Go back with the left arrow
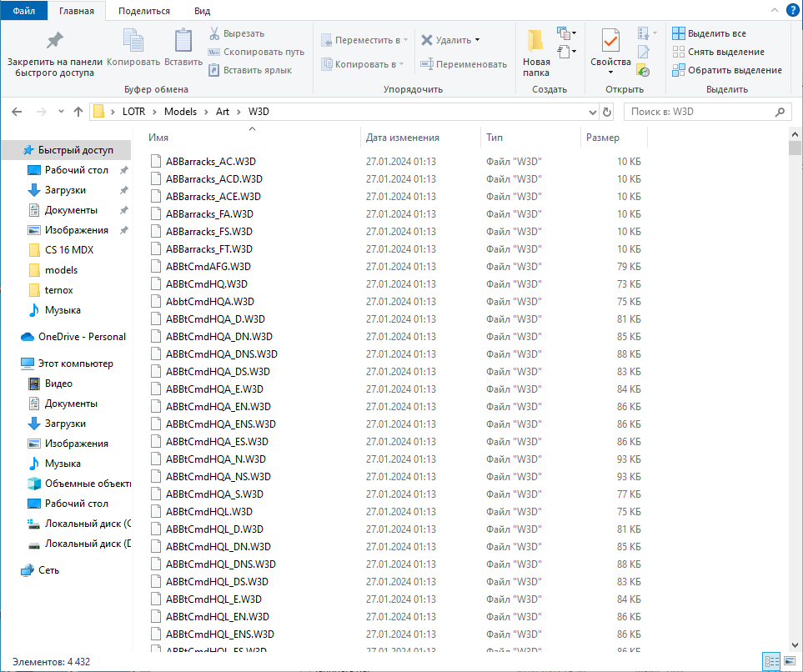 pyautogui.click(x=17, y=112)
